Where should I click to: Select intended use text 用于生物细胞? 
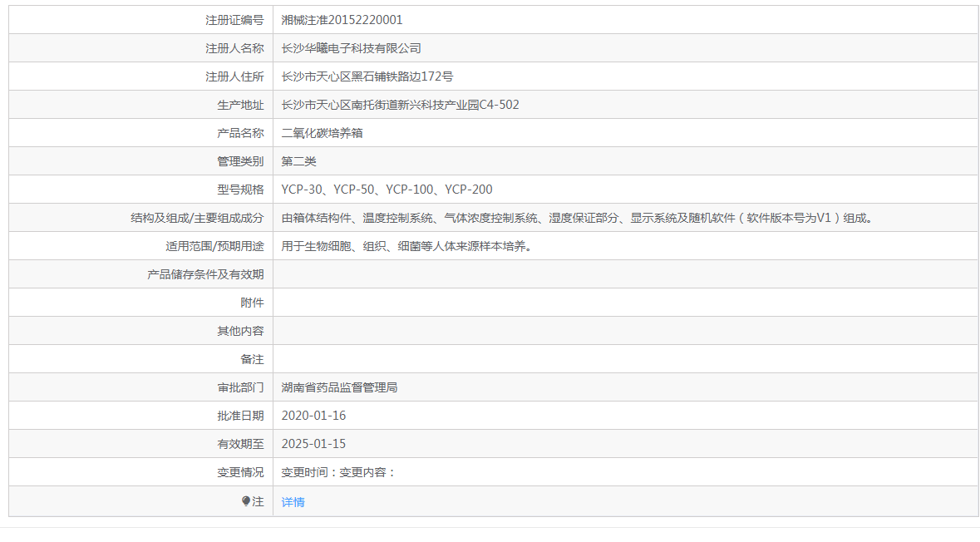click(409, 246)
